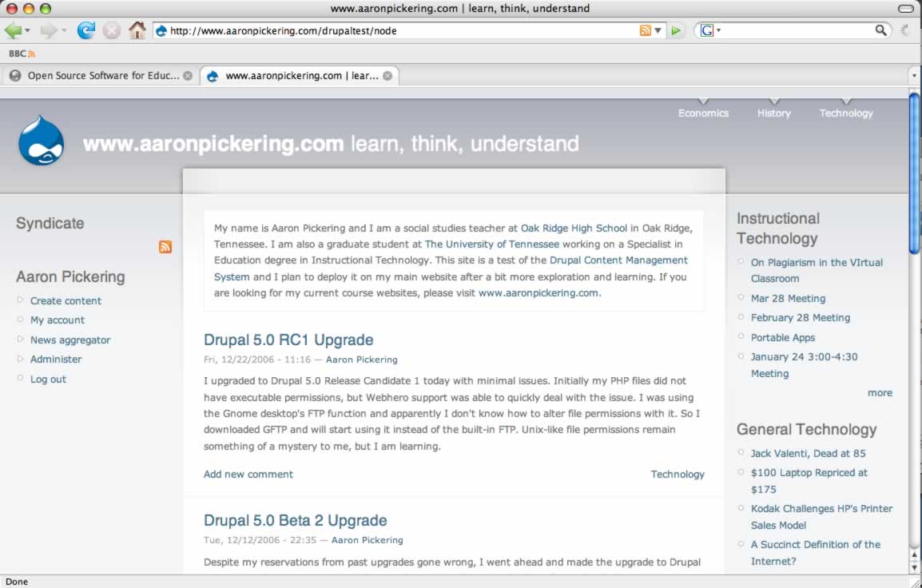Open the Back history dropdown arrow
The width and height of the screenshot is (922, 588).
28,30
